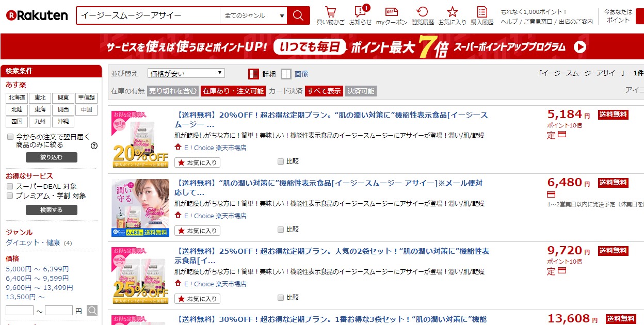Click minimum price input field
Viewport: 644px width, 325px height.
pyautogui.click(x=20, y=311)
